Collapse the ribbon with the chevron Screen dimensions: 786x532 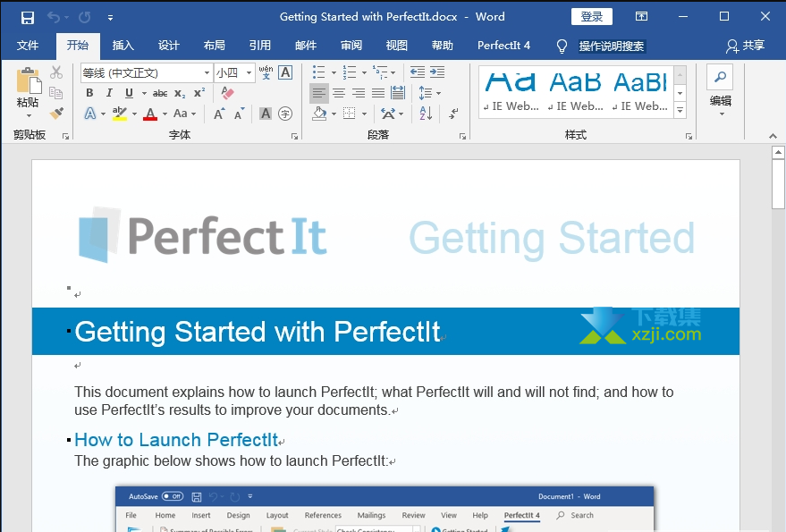tap(773, 136)
